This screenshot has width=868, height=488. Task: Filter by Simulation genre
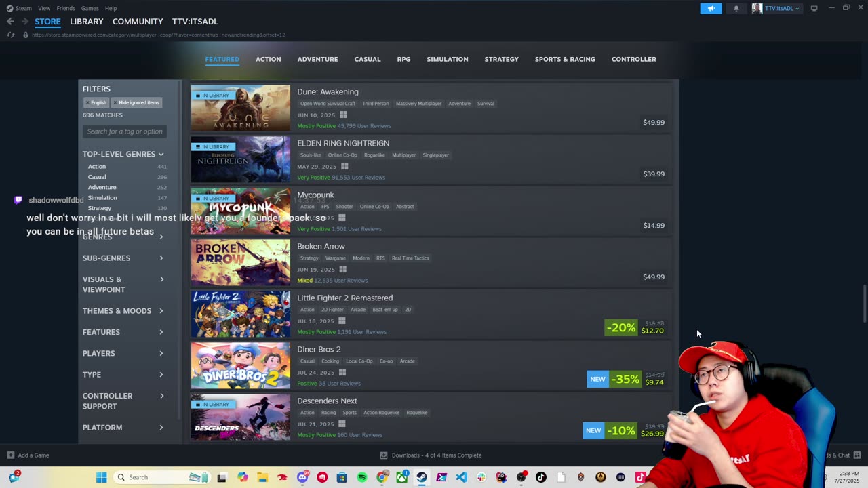(102, 198)
